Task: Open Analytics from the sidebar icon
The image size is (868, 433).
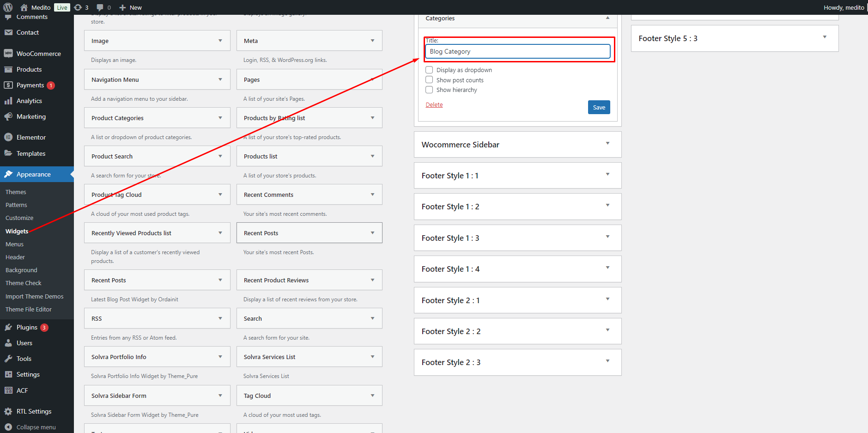Action: (x=8, y=101)
